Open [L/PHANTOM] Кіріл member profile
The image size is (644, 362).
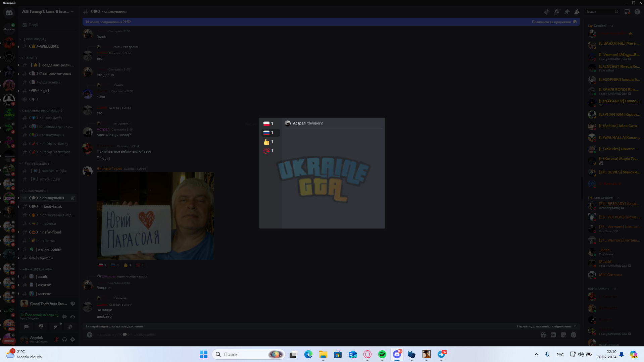point(614,114)
